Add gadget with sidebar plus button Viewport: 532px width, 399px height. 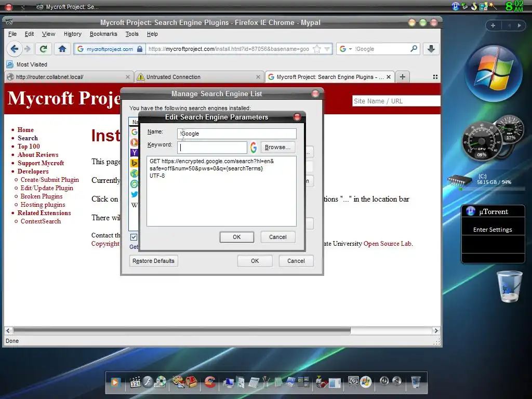tap(493, 25)
